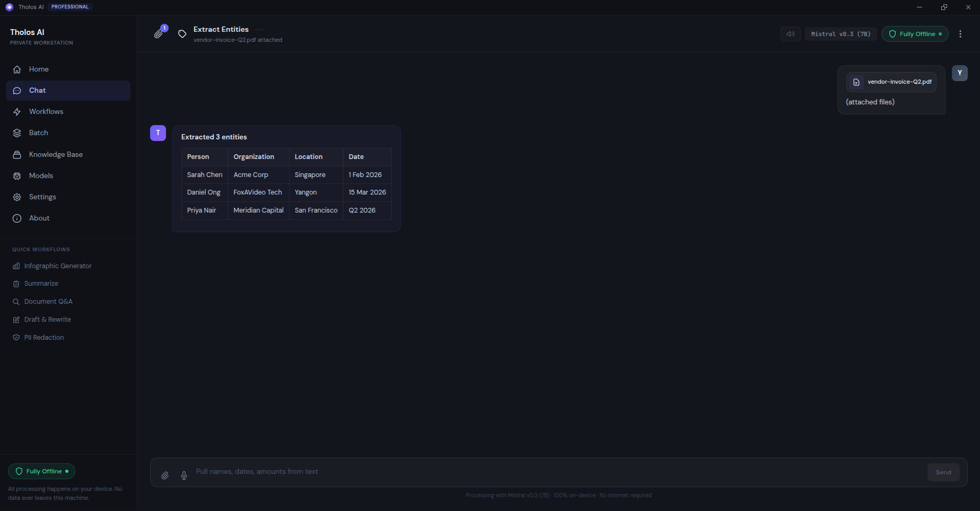Open Settings text in sidebar

coord(42,197)
